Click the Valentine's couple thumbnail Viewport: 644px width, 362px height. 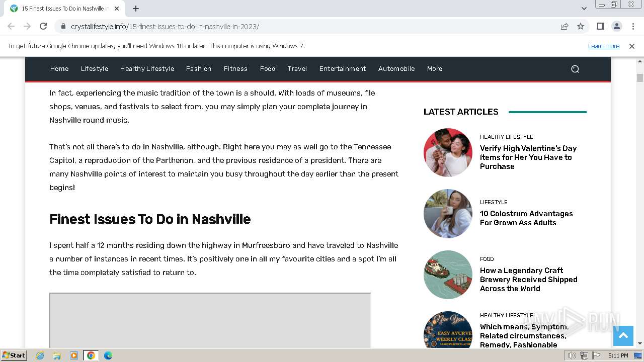[x=448, y=152]
